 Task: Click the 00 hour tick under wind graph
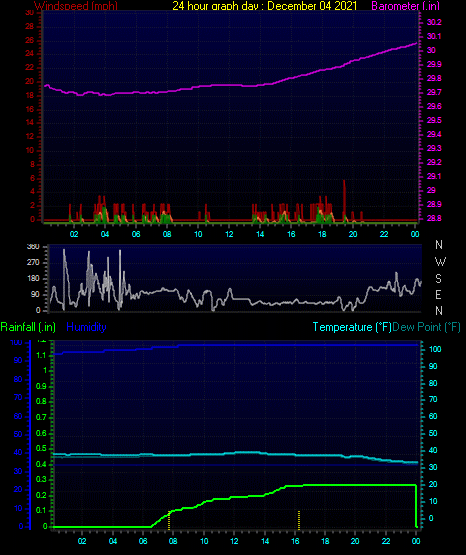click(415, 234)
